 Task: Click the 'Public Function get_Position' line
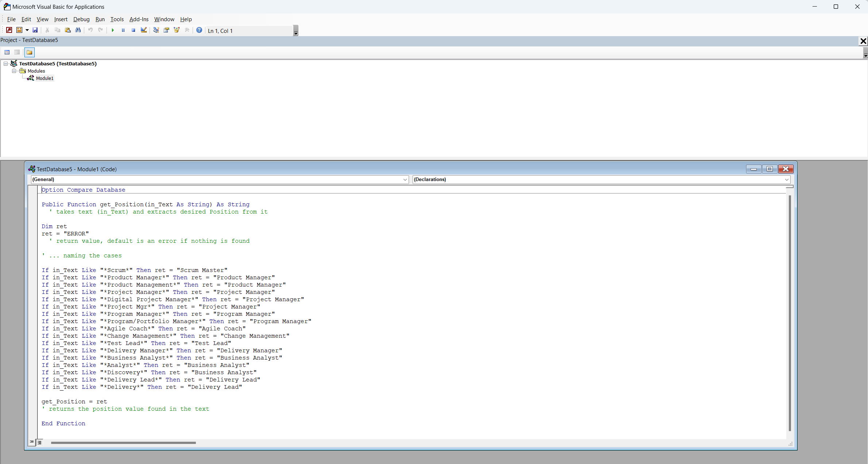click(x=146, y=204)
